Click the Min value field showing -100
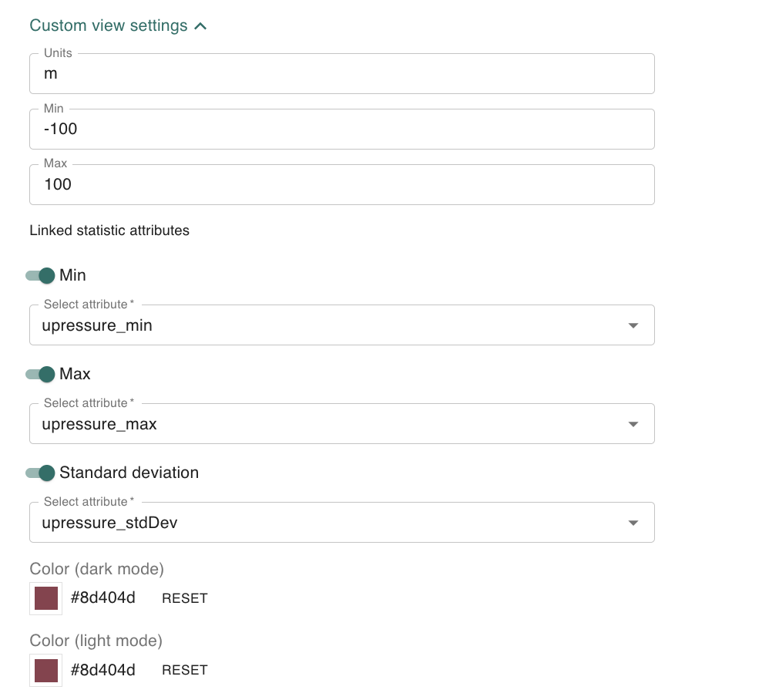 [341, 130]
